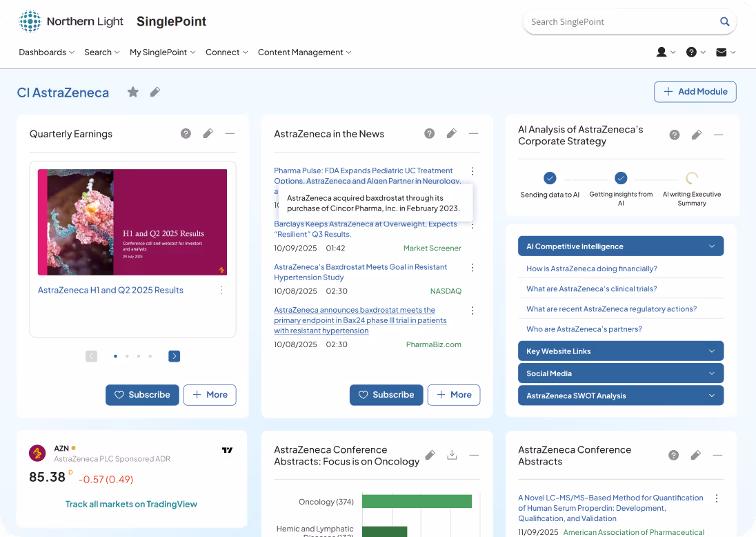Open help for AstraZeneca Conference Abstracts module
This screenshot has height=537, width=756.
[673, 455]
